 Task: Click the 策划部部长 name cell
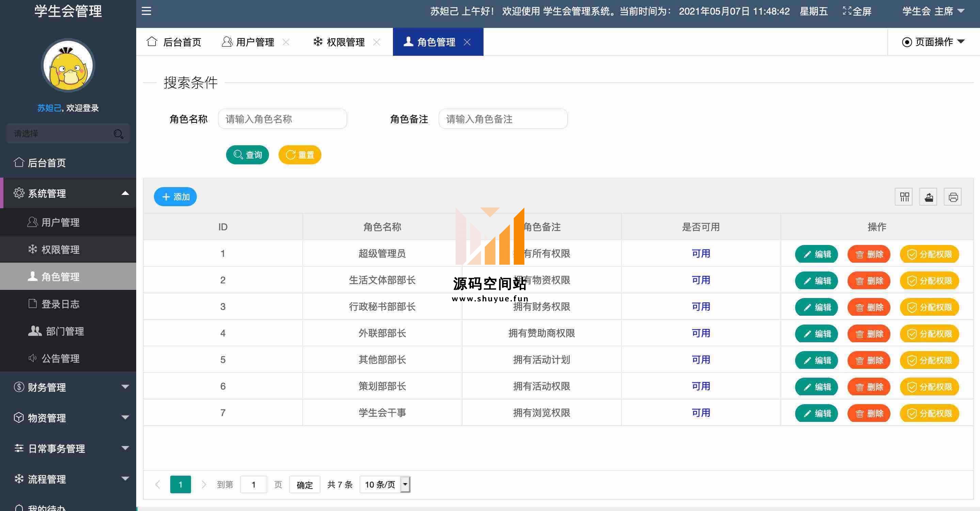pos(382,386)
